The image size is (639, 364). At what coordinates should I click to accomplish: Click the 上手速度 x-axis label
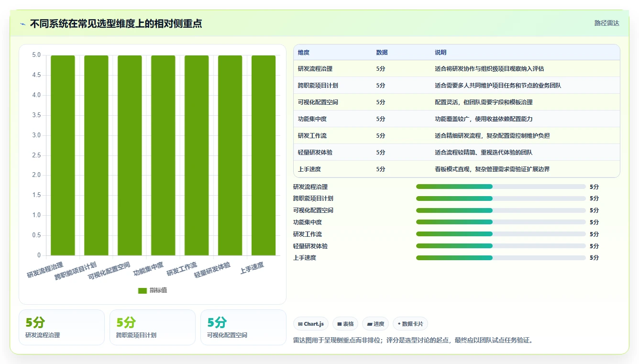252,267
